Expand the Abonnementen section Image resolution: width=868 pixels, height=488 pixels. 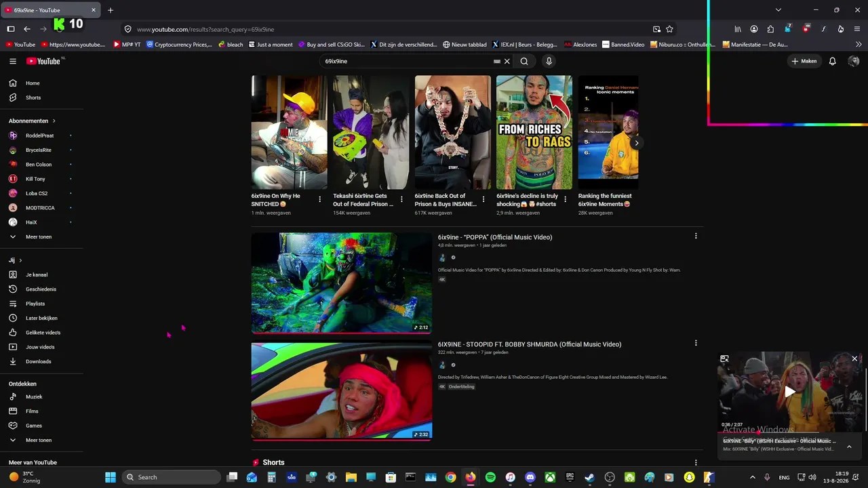click(x=32, y=121)
